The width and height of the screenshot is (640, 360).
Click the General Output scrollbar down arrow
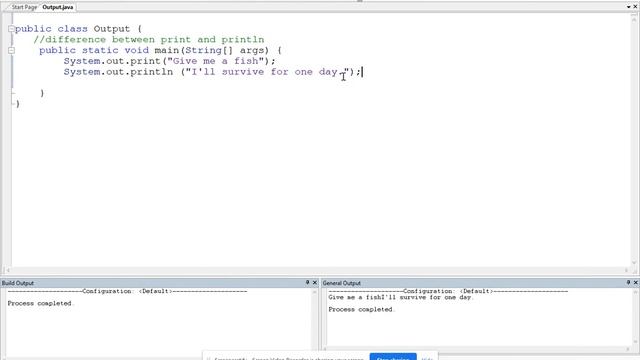(x=635, y=342)
